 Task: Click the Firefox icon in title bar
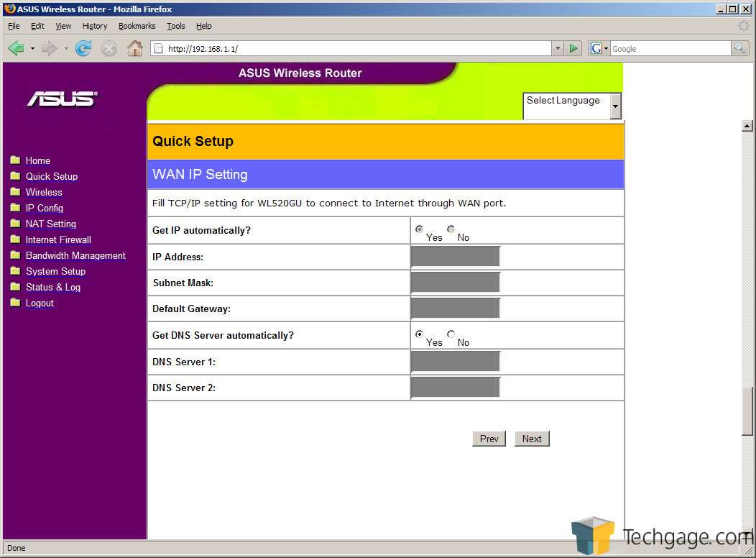9,8
